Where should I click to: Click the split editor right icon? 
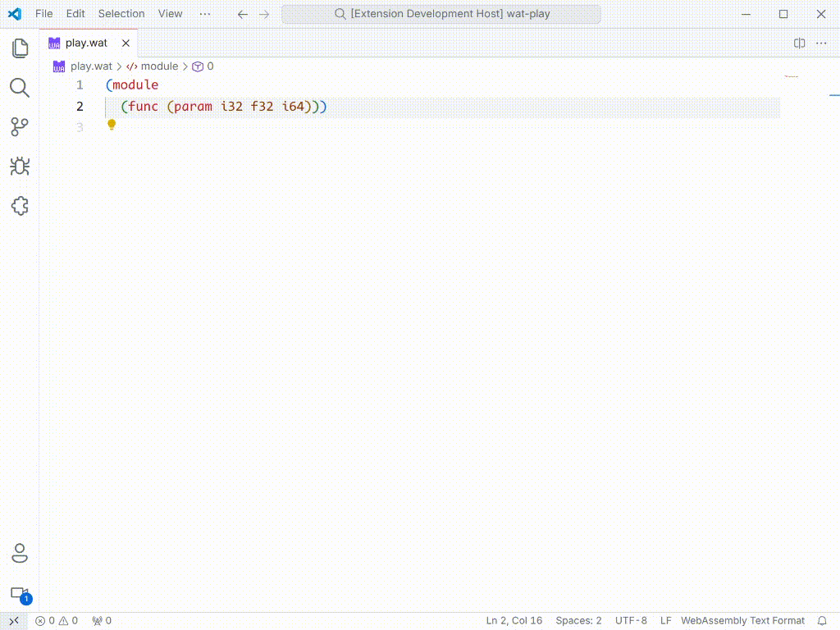click(x=799, y=43)
